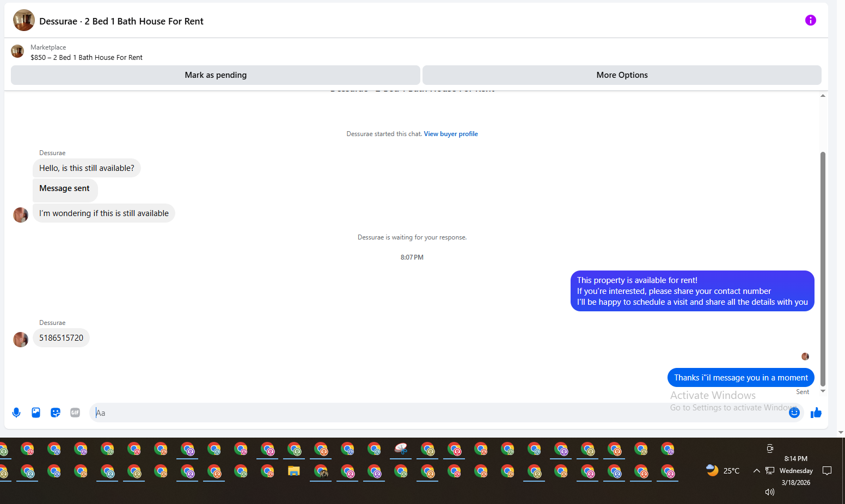Click the 8:07 PM timestamp

(412, 257)
